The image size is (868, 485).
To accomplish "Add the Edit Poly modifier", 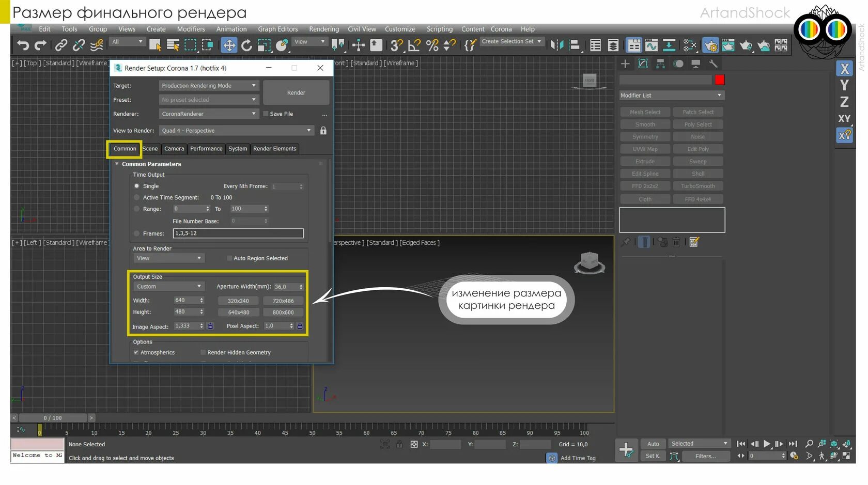I will click(698, 149).
